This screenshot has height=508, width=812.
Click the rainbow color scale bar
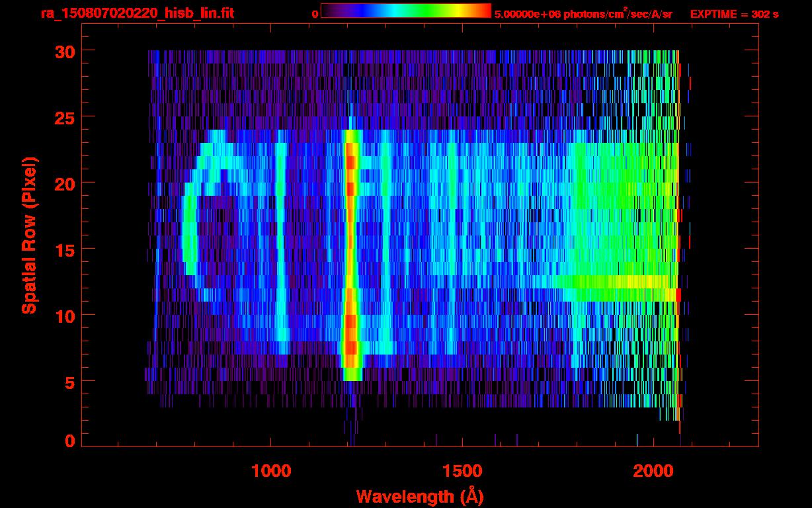pos(405,11)
